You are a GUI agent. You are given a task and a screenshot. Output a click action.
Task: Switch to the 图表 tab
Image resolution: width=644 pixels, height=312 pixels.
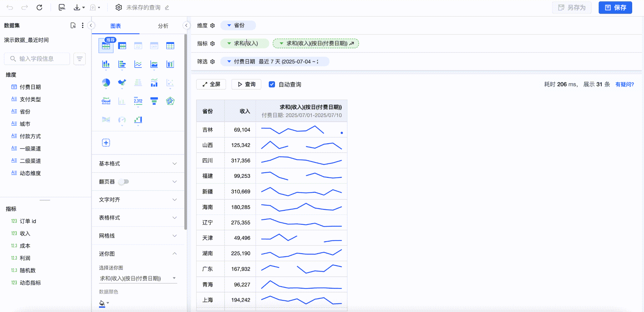click(116, 26)
